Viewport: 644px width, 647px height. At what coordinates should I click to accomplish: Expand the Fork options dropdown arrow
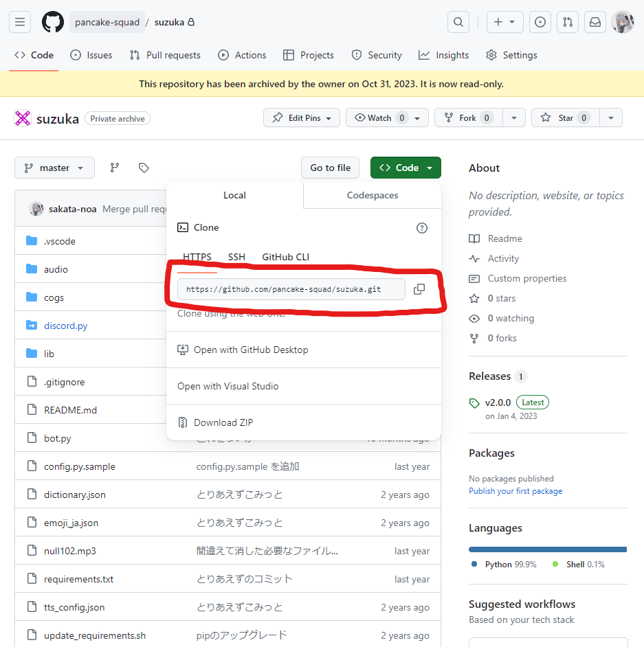click(x=514, y=118)
